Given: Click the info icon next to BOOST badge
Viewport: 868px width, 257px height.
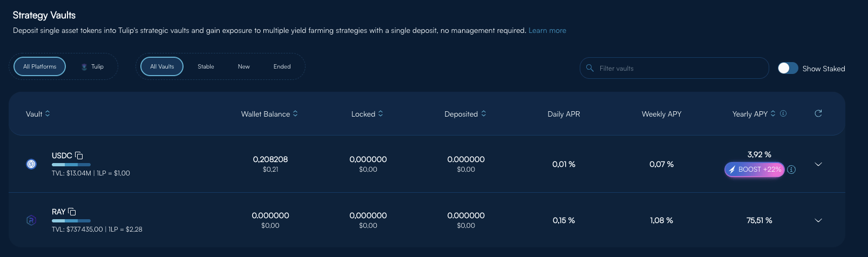Looking at the screenshot, I should [791, 170].
